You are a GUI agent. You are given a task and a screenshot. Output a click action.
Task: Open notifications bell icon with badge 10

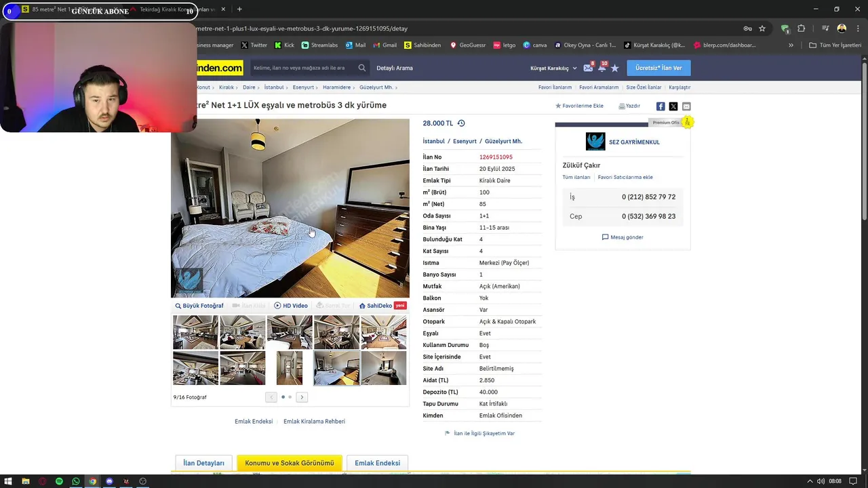pyautogui.click(x=601, y=68)
